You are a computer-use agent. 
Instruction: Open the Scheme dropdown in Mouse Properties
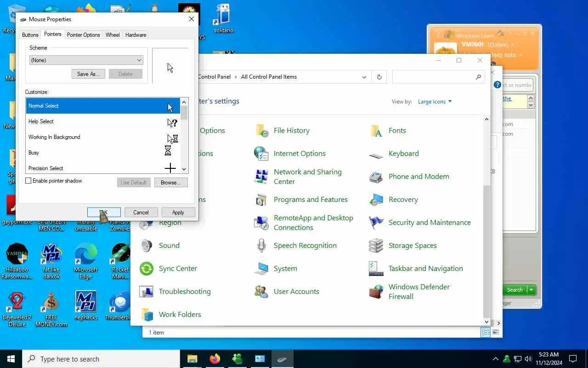[86, 60]
